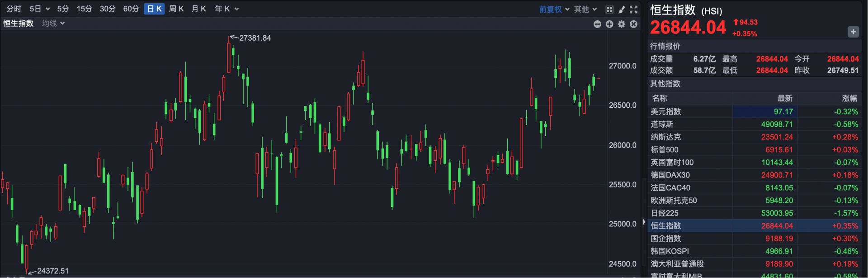Open the 欧洲斯托克50 index row

pos(755,200)
